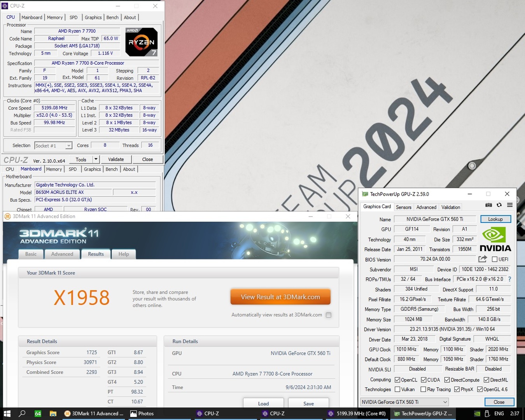Click the X1958 score text
This screenshot has height=420, width=525.
[82, 298]
